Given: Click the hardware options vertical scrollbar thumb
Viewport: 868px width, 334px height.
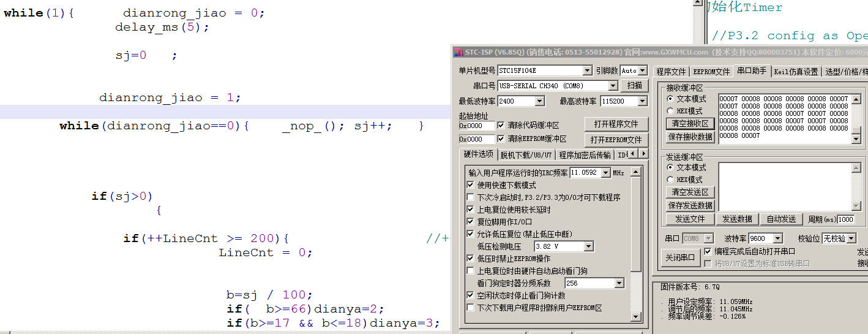Looking at the screenshot, I should pos(636,224).
